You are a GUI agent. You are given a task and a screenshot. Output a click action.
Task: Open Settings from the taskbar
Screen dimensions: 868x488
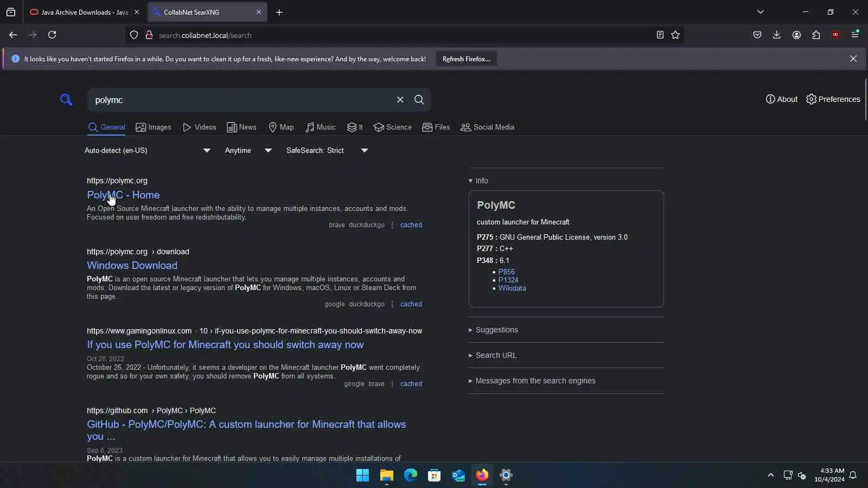pyautogui.click(x=506, y=476)
